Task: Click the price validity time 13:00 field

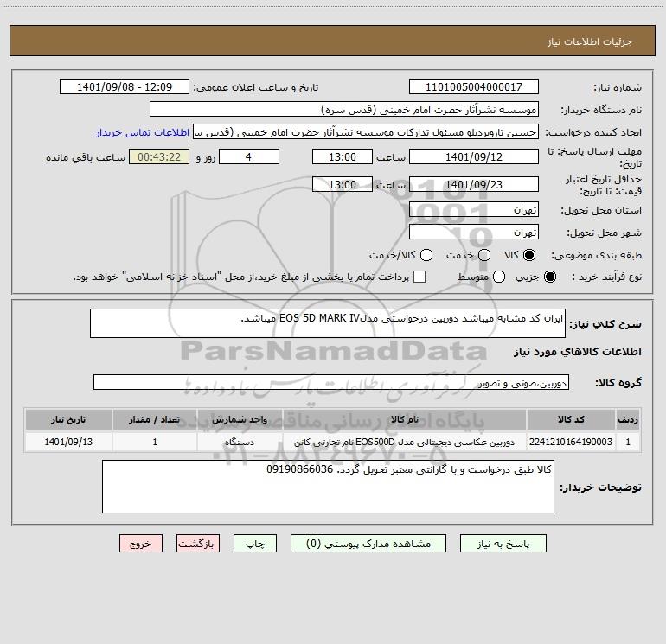Action: click(343, 185)
